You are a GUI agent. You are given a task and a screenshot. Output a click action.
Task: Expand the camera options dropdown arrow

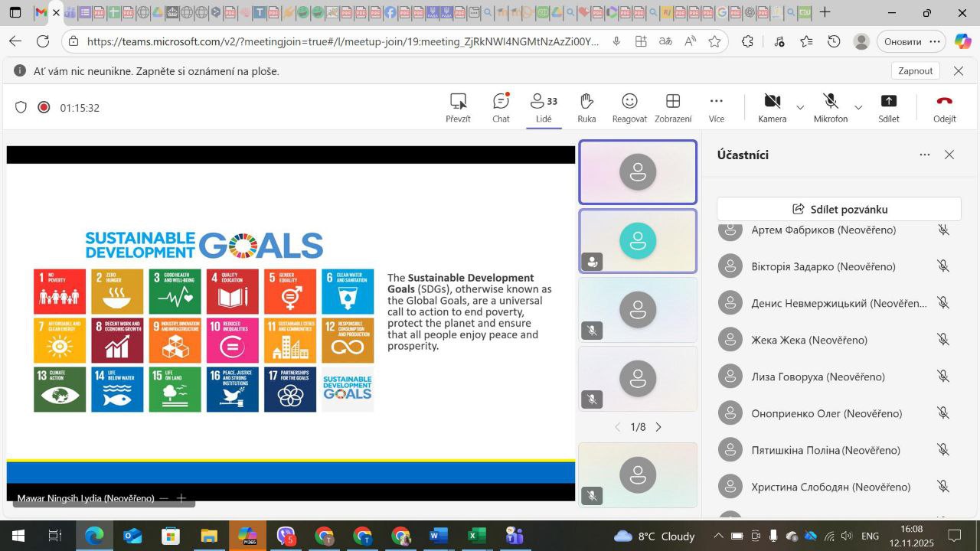click(x=800, y=108)
